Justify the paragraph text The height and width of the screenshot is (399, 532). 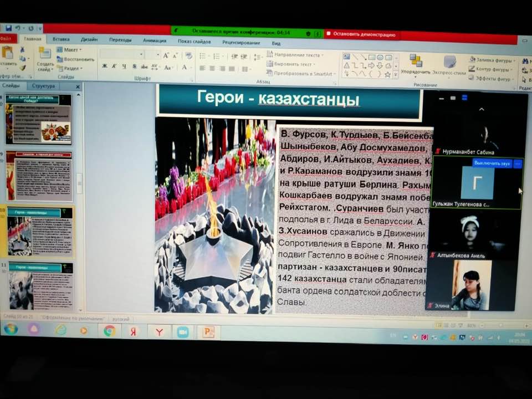[232, 69]
